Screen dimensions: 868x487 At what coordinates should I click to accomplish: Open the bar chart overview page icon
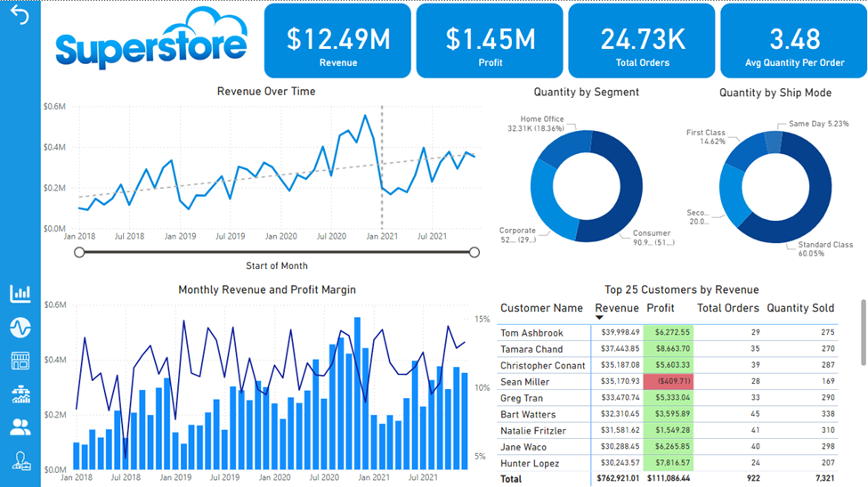20,294
